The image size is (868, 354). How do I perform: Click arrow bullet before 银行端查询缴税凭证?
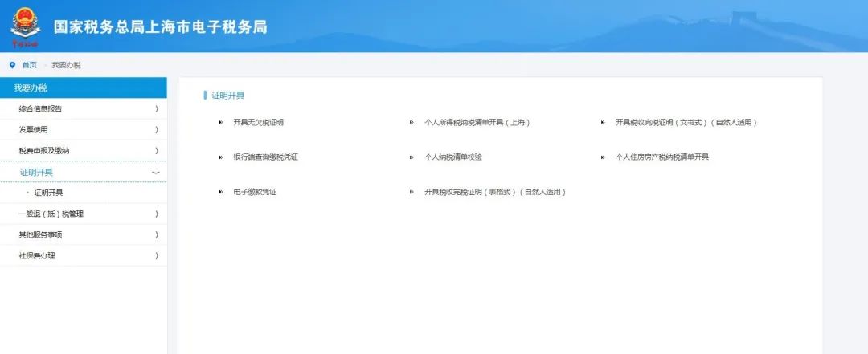point(221,157)
